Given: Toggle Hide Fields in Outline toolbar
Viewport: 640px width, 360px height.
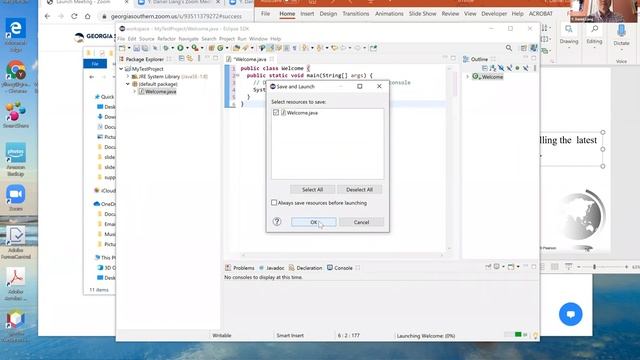Looking at the screenshot, I should tap(501, 68).
